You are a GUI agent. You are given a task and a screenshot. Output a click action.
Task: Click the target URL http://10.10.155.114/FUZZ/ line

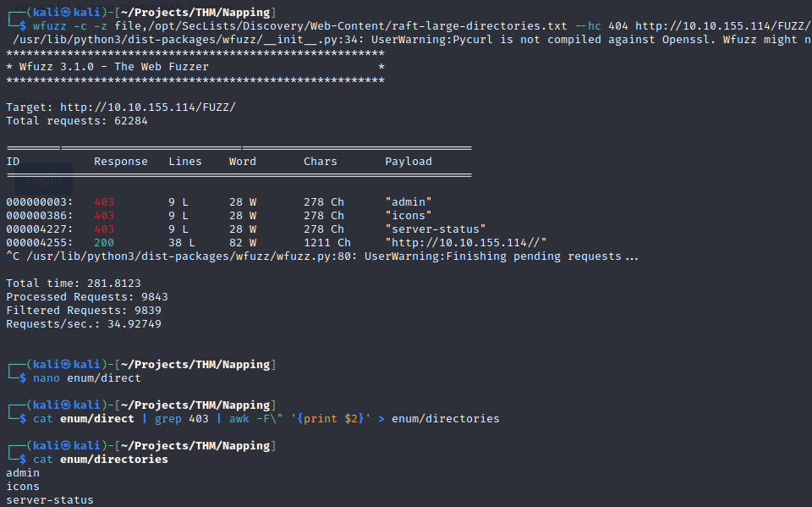coord(121,107)
